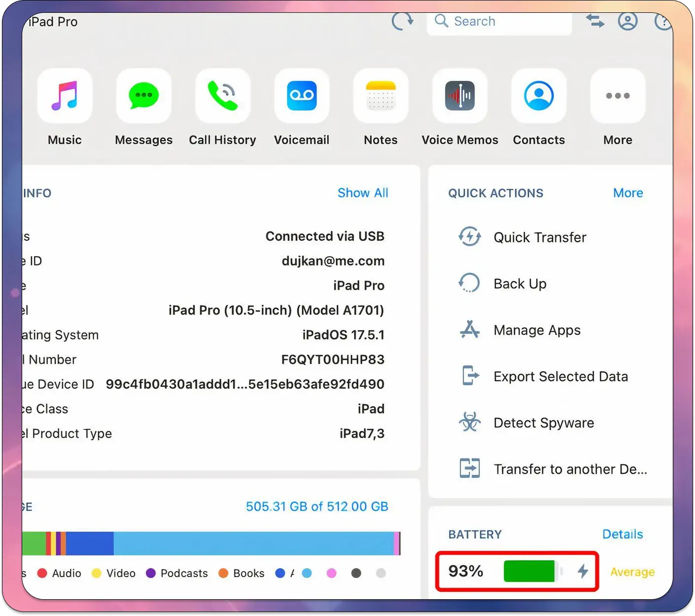Click the Transfer to another Device icon
Screen dimensions: 695x616
(x=469, y=468)
